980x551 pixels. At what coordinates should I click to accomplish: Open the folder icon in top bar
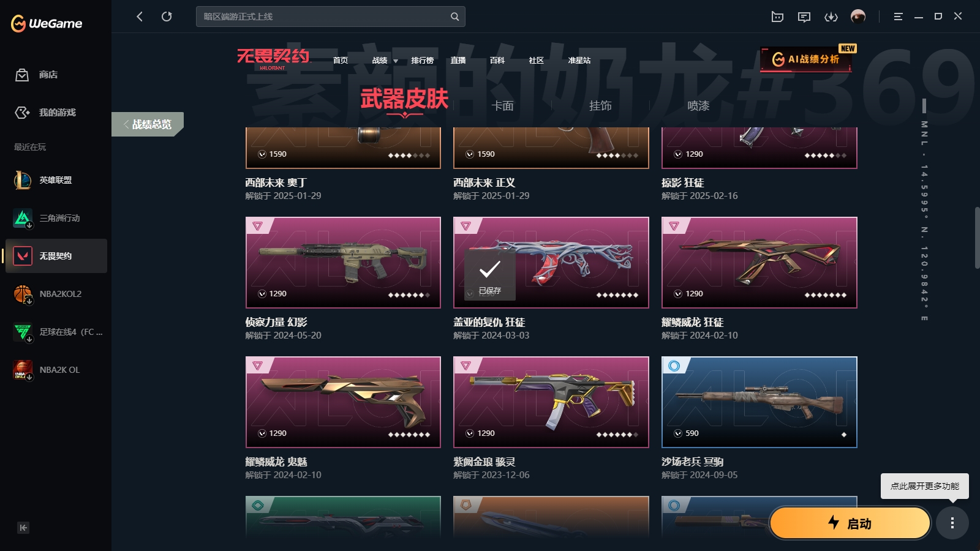click(x=777, y=17)
